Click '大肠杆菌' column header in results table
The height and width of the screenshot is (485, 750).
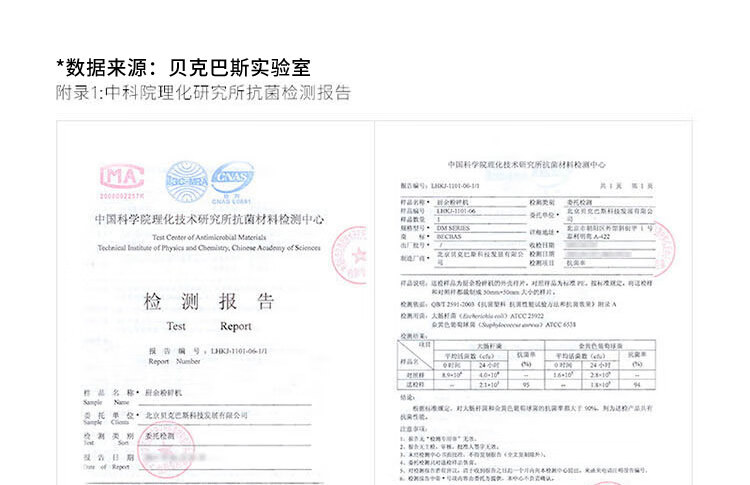tap(489, 346)
